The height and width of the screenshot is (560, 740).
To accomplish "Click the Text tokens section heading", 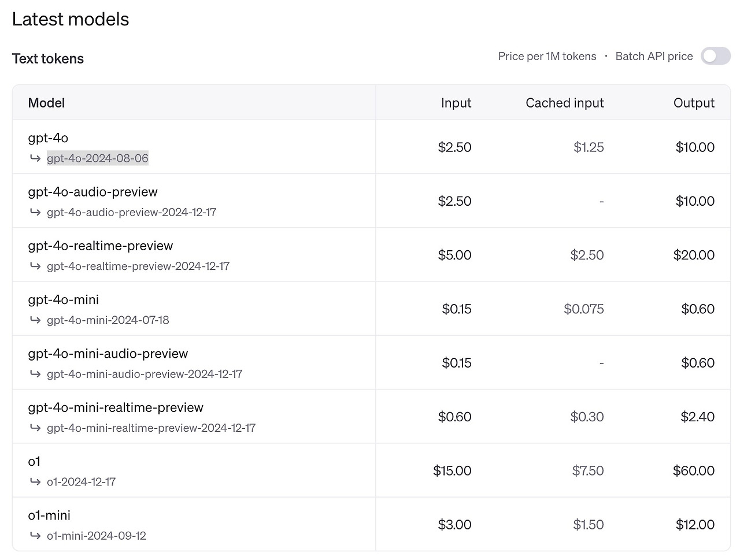I will [x=48, y=58].
